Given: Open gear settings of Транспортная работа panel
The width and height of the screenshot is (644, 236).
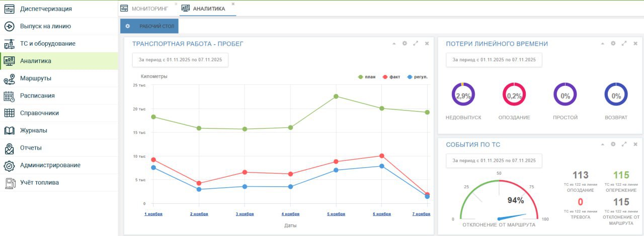Looking at the screenshot, I should click(405, 44).
